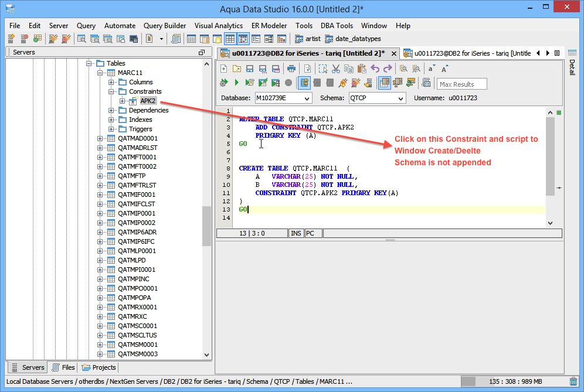The width and height of the screenshot is (584, 392).
Task: Click the increase font size 'A' icon
Action: (x=444, y=69)
